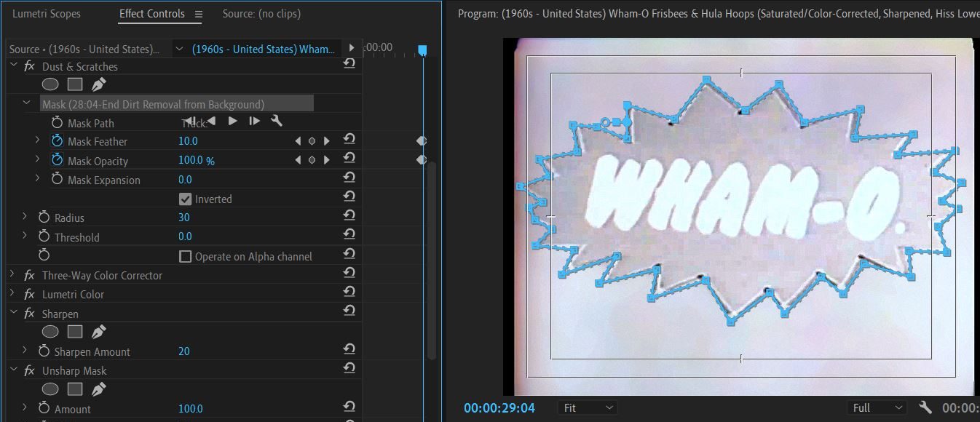Enable Operate on Alpha channel checkbox
The image size is (980, 422).
click(x=185, y=256)
